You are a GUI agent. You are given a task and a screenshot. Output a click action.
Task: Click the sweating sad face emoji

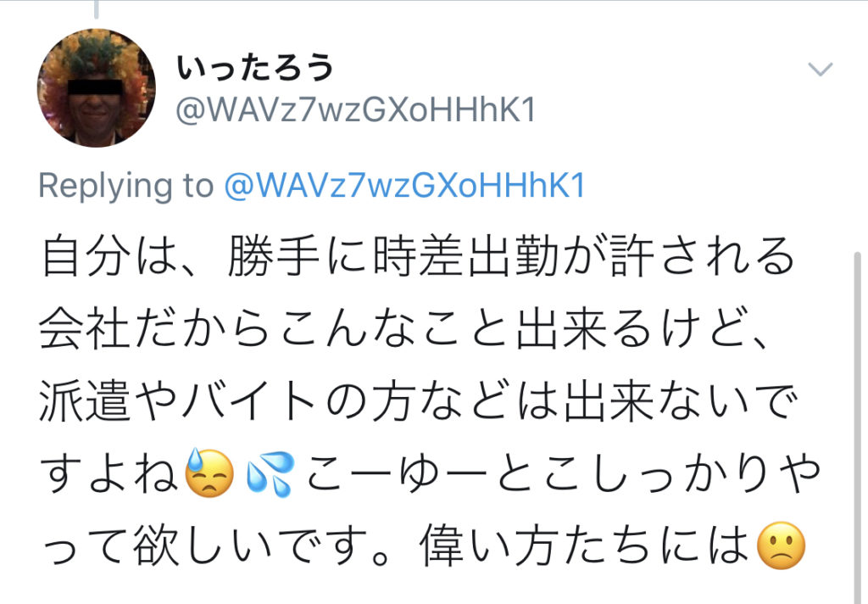pyautogui.click(x=209, y=473)
